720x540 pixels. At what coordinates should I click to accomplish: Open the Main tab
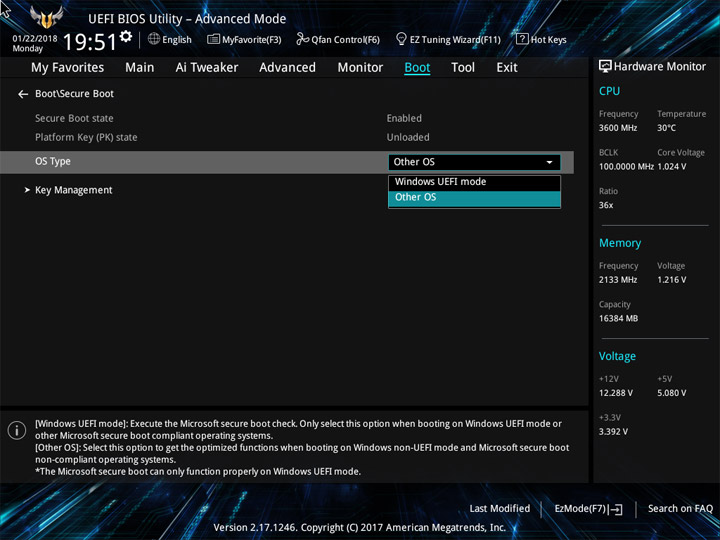(140, 68)
